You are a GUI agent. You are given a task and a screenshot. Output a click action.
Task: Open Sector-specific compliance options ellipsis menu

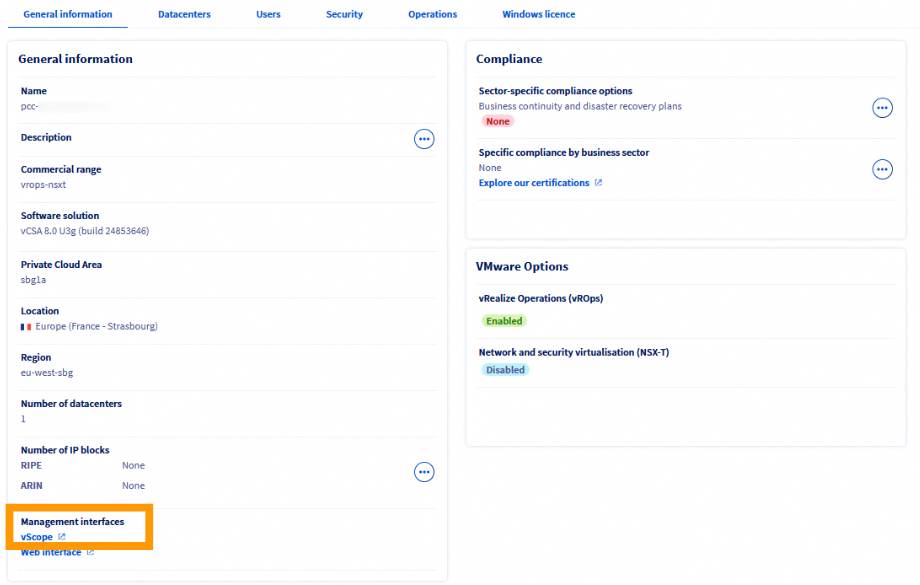pyautogui.click(x=882, y=108)
